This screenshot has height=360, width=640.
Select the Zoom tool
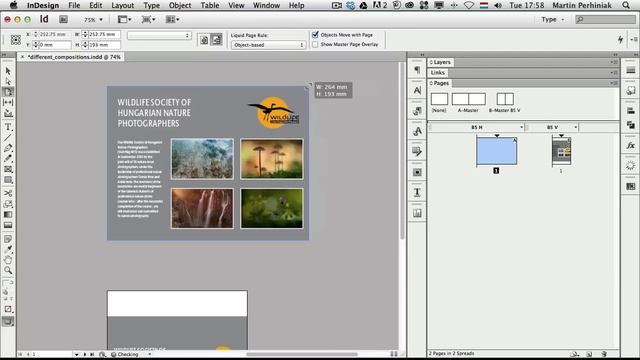tap(8, 270)
